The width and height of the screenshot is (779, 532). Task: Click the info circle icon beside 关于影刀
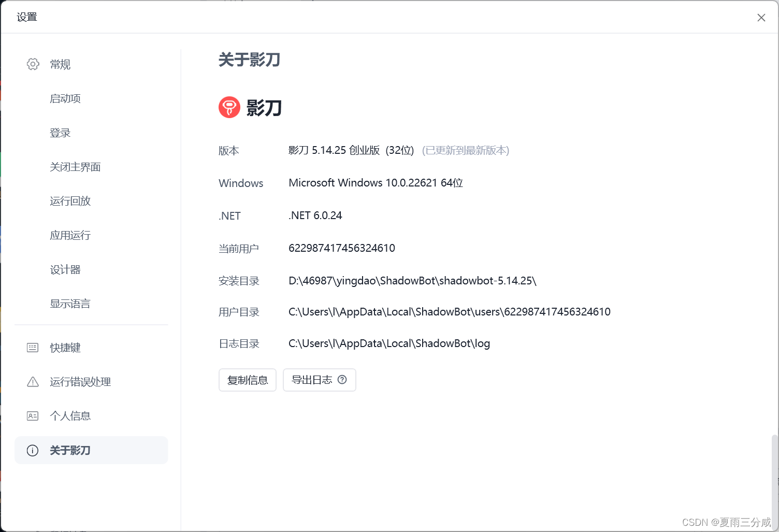click(x=33, y=450)
